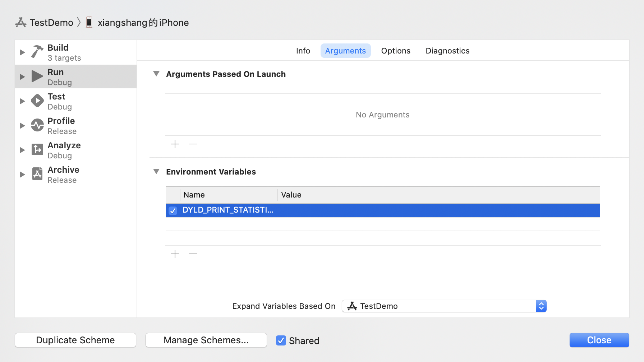Open Expand Variables Based On dropdown
The width and height of the screenshot is (644, 362).
(444, 306)
